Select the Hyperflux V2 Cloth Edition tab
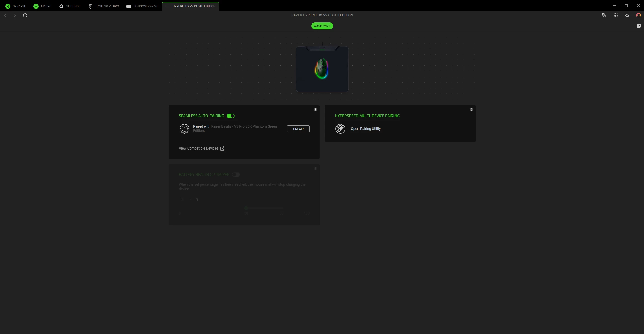Image resolution: width=644 pixels, height=334 pixels. pyautogui.click(x=190, y=6)
